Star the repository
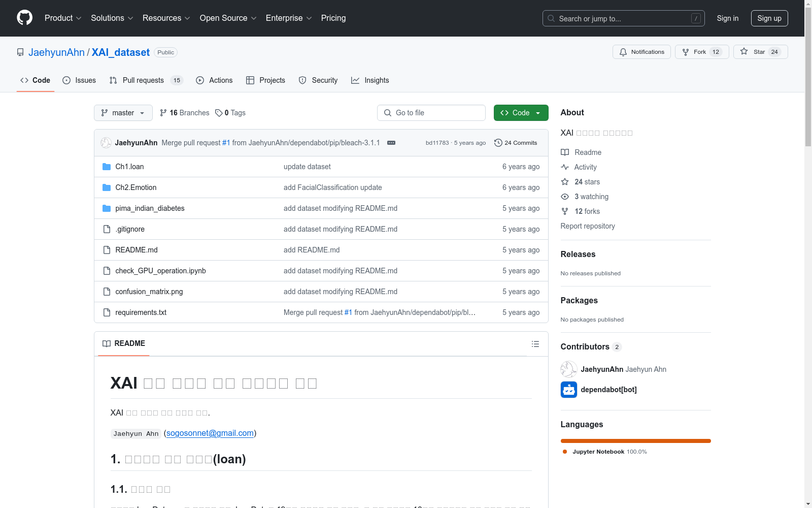The height and width of the screenshot is (508, 812). [761, 52]
